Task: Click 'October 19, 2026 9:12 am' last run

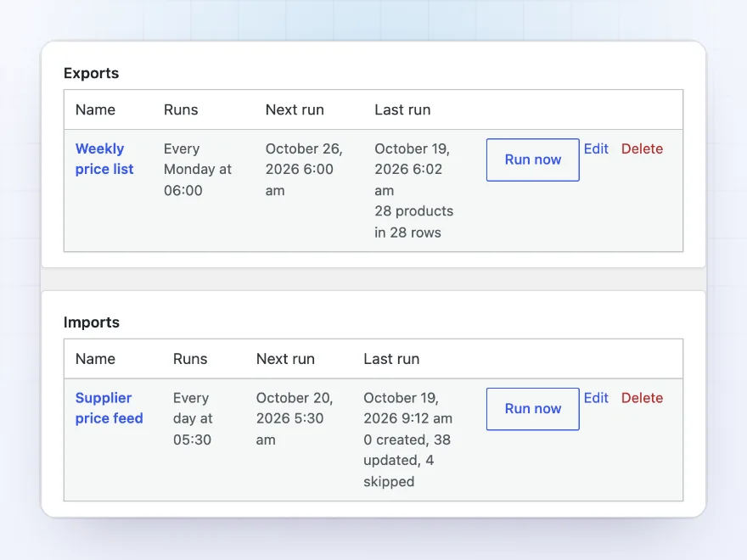Action: coord(407,408)
